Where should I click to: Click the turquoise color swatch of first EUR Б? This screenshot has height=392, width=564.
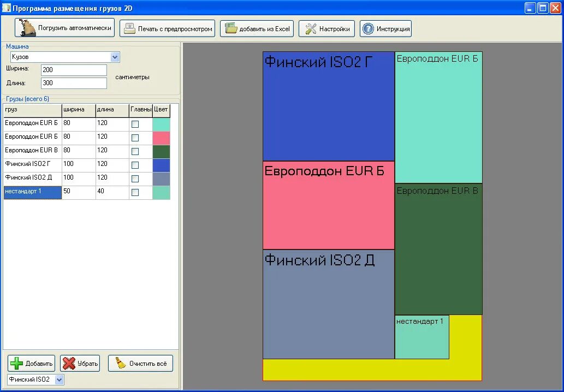[x=161, y=124]
